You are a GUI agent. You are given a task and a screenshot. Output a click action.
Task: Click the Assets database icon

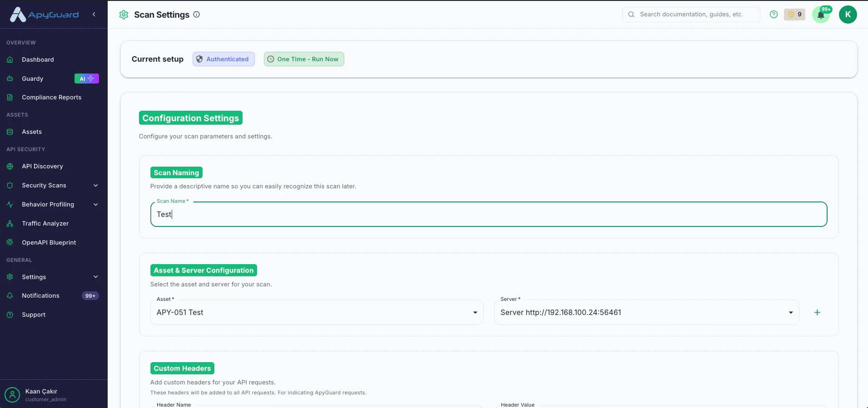pos(10,132)
